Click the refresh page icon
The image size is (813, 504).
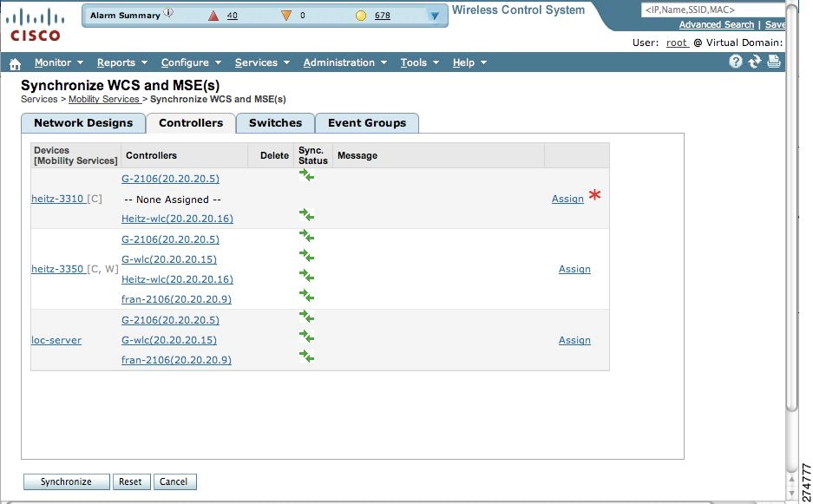(754, 62)
